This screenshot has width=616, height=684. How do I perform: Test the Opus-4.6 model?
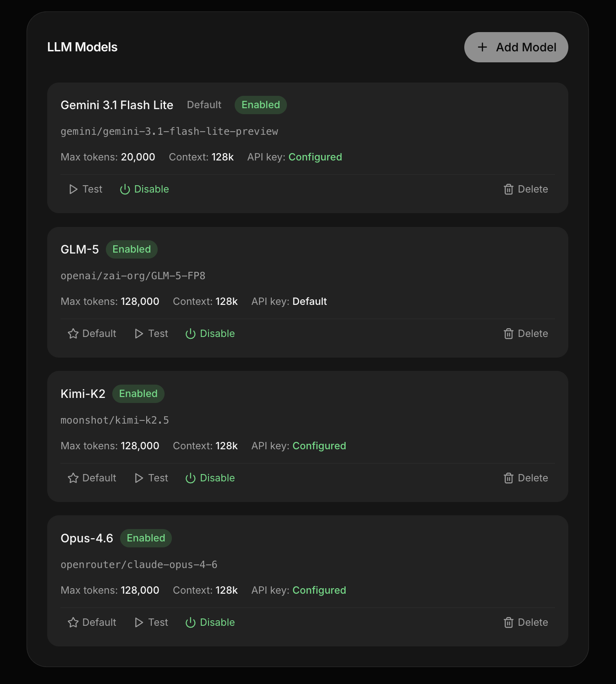point(152,623)
